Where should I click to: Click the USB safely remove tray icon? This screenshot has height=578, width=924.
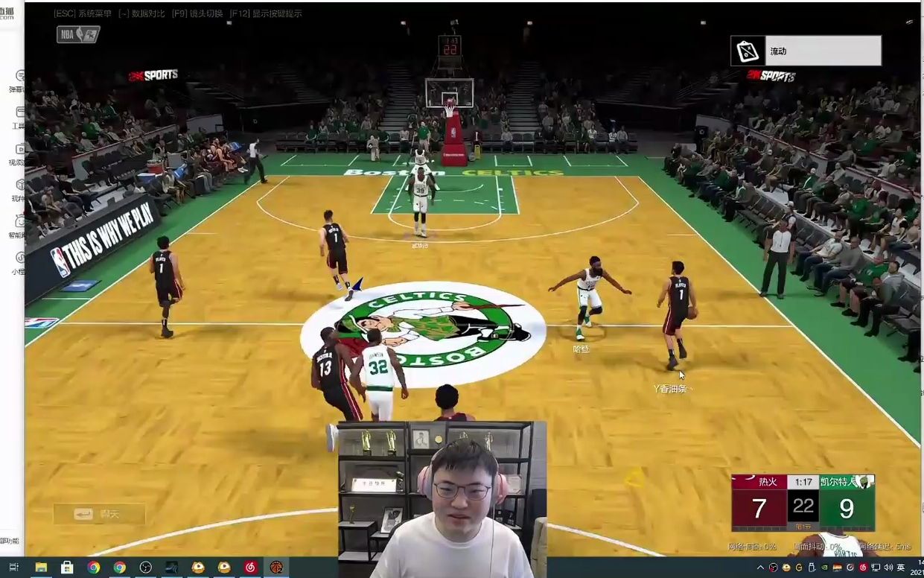point(812,568)
